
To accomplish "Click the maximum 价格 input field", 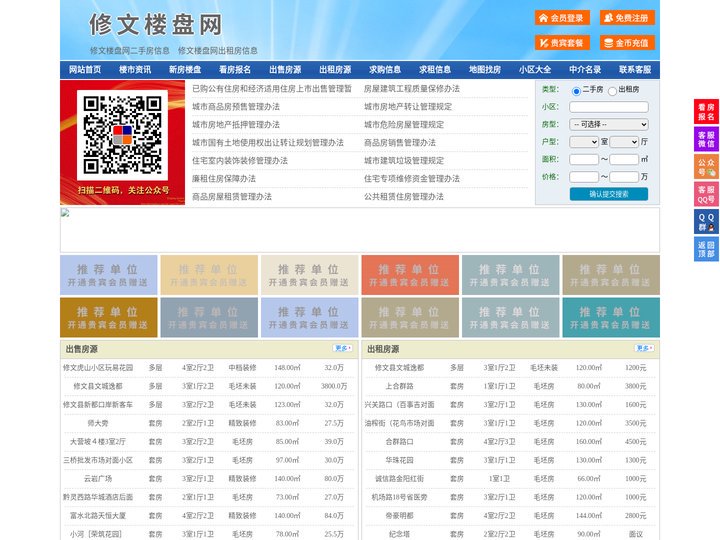I will click(x=624, y=177).
